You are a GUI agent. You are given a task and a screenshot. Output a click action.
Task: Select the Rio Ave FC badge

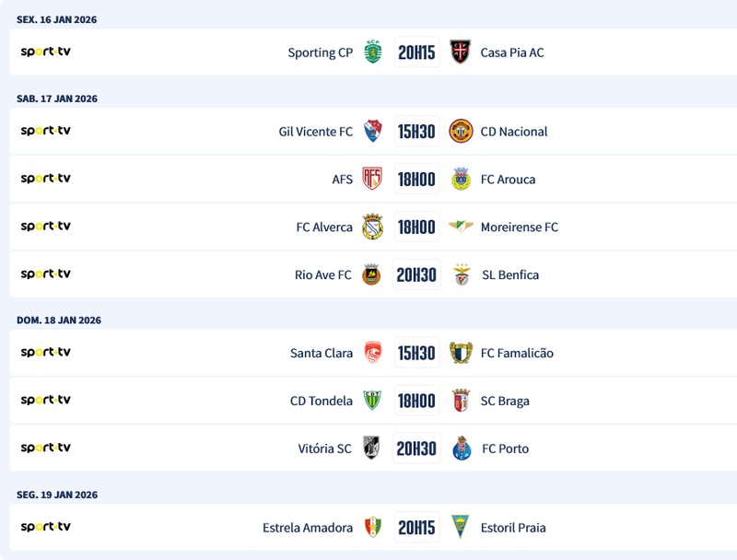click(372, 274)
